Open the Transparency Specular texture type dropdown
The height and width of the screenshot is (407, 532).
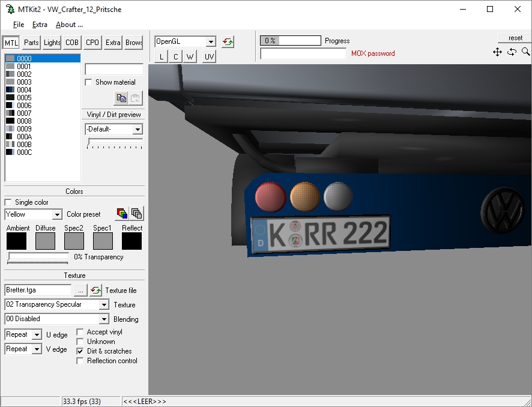point(104,305)
